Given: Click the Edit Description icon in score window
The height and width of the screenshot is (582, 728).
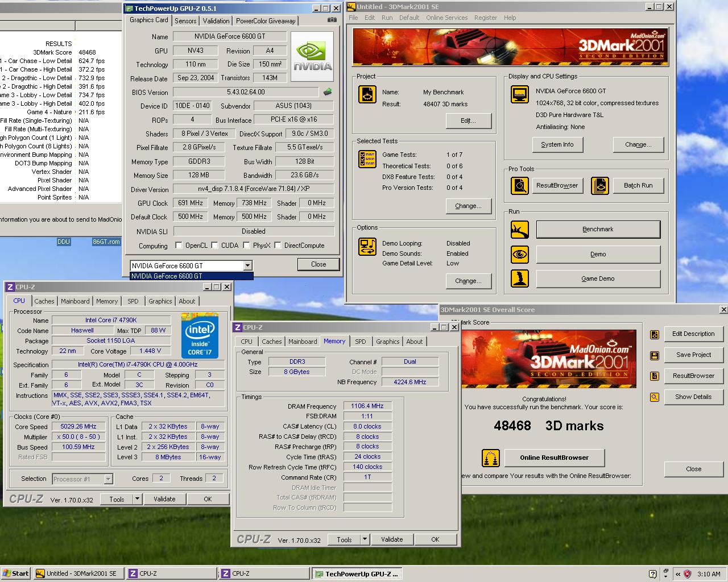Looking at the screenshot, I should 655,334.
